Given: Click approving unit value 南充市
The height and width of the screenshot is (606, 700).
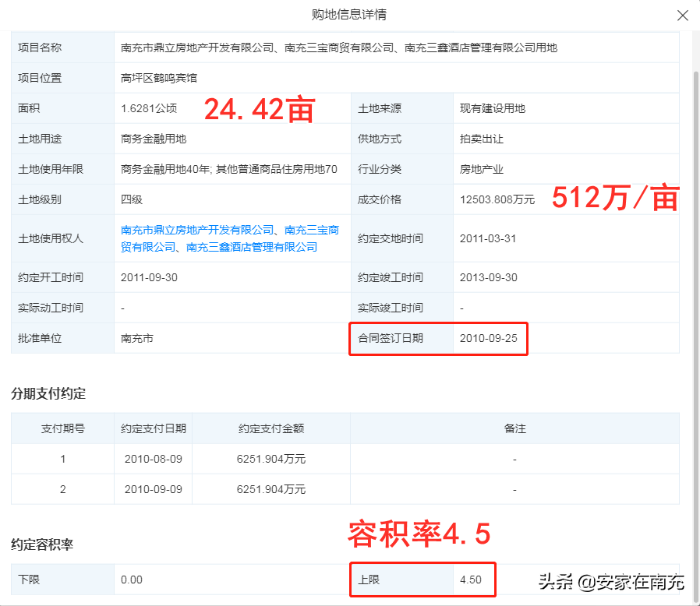Looking at the screenshot, I should [137, 338].
